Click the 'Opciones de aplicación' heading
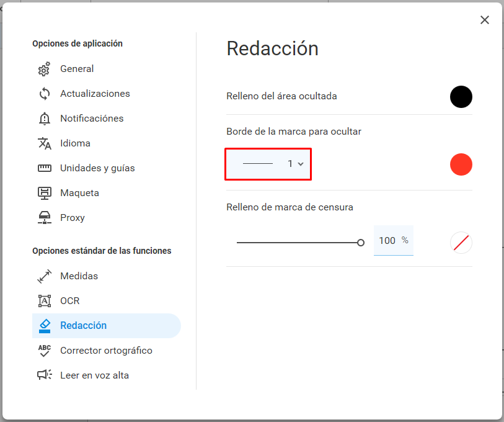Screen dimensions: 504x422 77,43
